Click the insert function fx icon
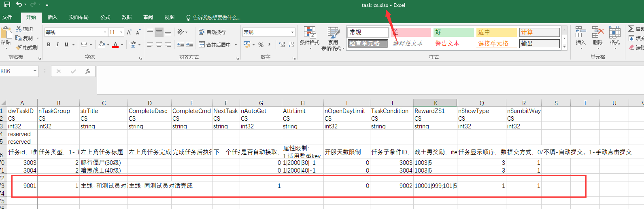This screenshot has width=644, height=209. pyautogui.click(x=87, y=71)
